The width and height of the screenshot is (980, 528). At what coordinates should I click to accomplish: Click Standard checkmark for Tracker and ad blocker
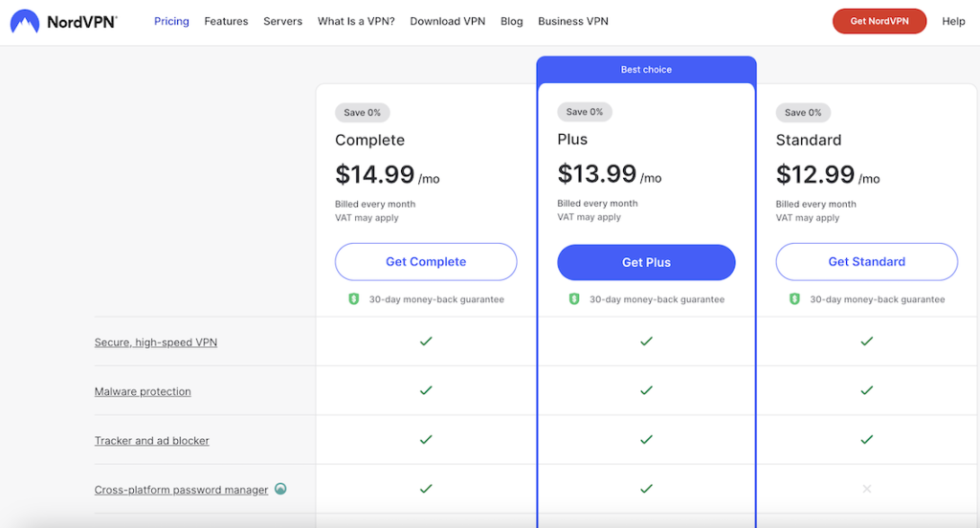point(867,440)
